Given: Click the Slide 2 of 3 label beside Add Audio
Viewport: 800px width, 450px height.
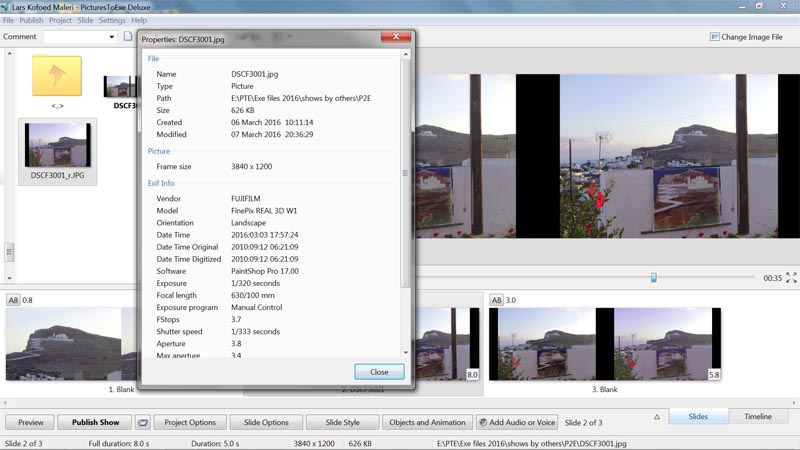Looking at the screenshot, I should tap(583, 422).
